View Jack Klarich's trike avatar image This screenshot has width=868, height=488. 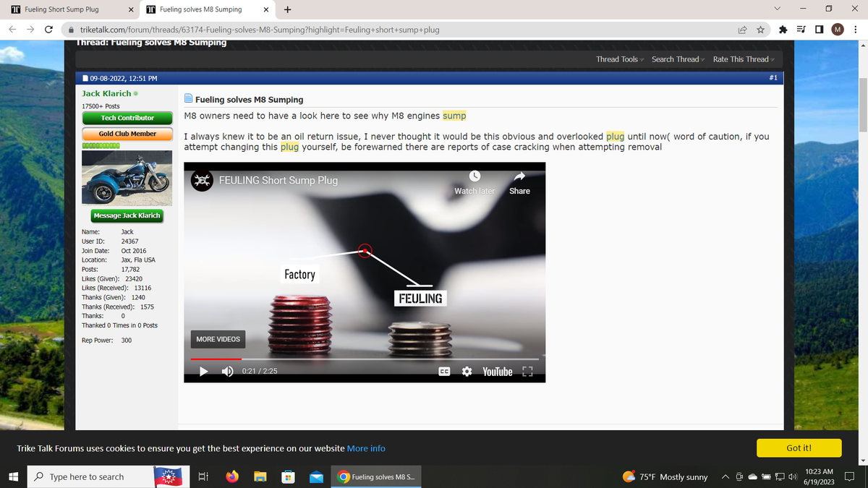(x=127, y=179)
